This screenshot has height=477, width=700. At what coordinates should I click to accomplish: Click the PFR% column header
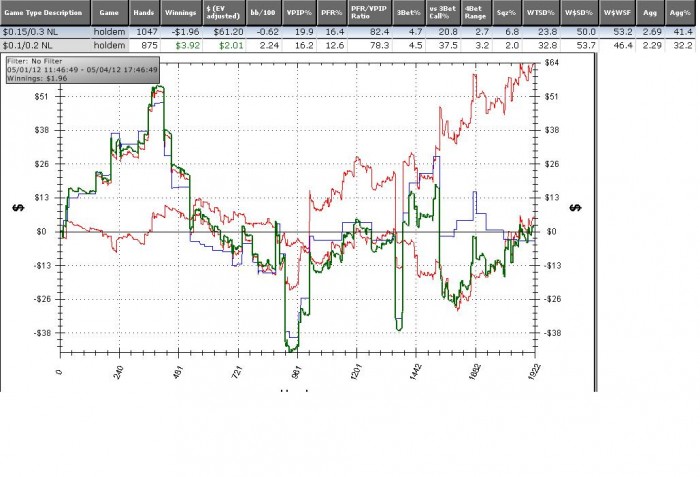pos(332,13)
